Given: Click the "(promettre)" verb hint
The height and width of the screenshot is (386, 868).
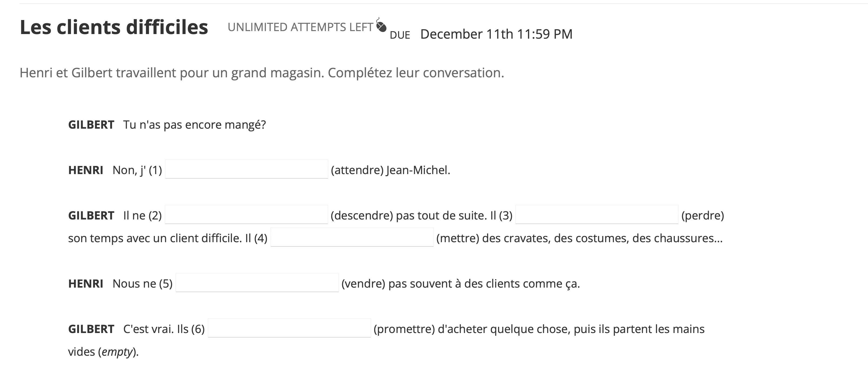Looking at the screenshot, I should 404,329.
